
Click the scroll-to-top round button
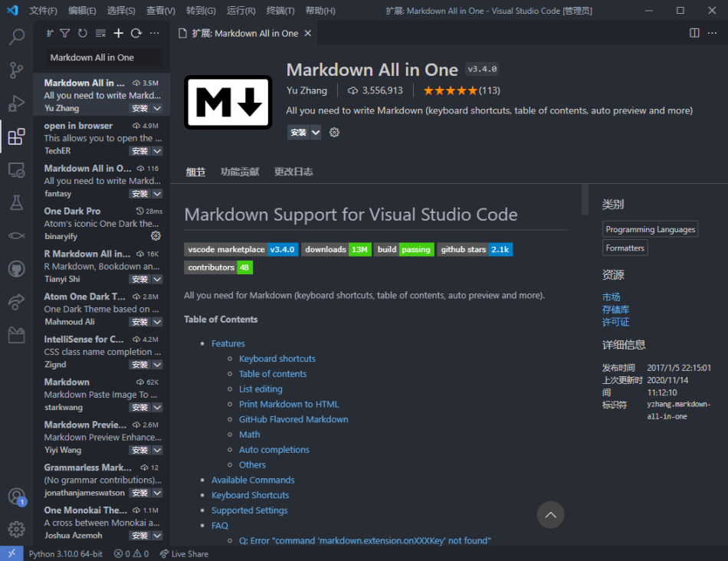point(550,514)
